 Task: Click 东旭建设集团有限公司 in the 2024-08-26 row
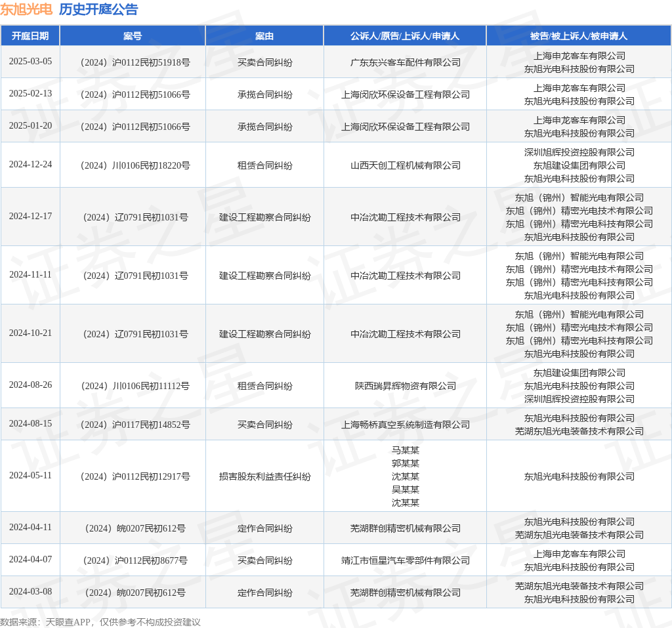tap(579, 373)
